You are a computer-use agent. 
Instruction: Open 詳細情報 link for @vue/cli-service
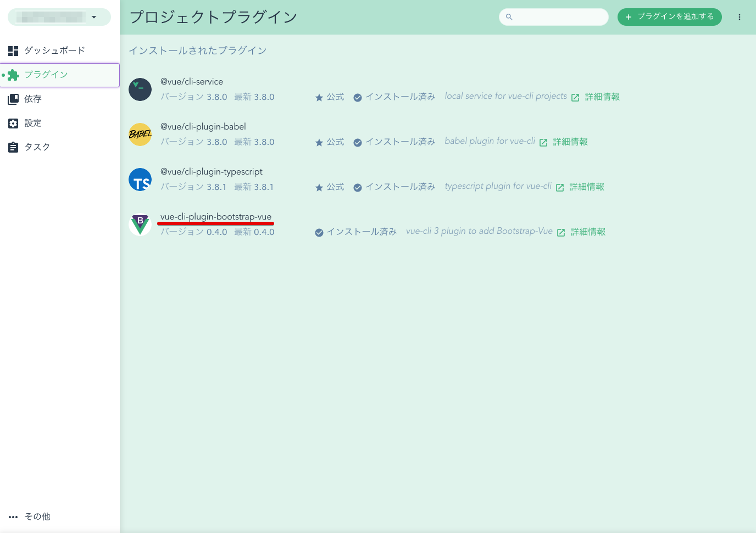(x=602, y=97)
